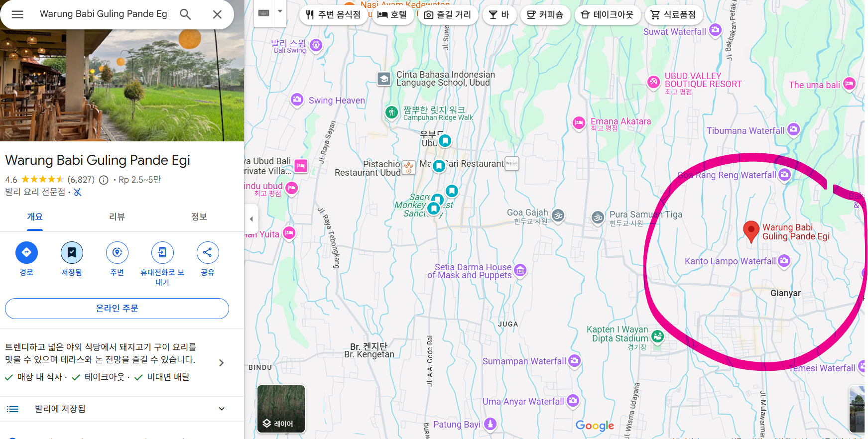
Task: Open the restaurant header photo
Action: click(x=122, y=85)
